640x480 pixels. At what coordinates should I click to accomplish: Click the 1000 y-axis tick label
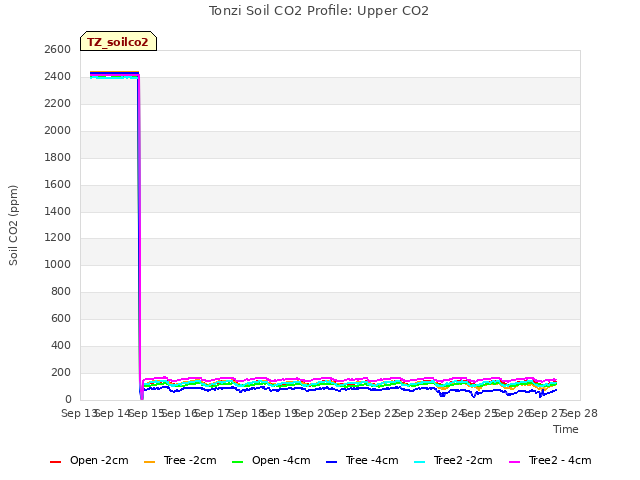[58, 264]
